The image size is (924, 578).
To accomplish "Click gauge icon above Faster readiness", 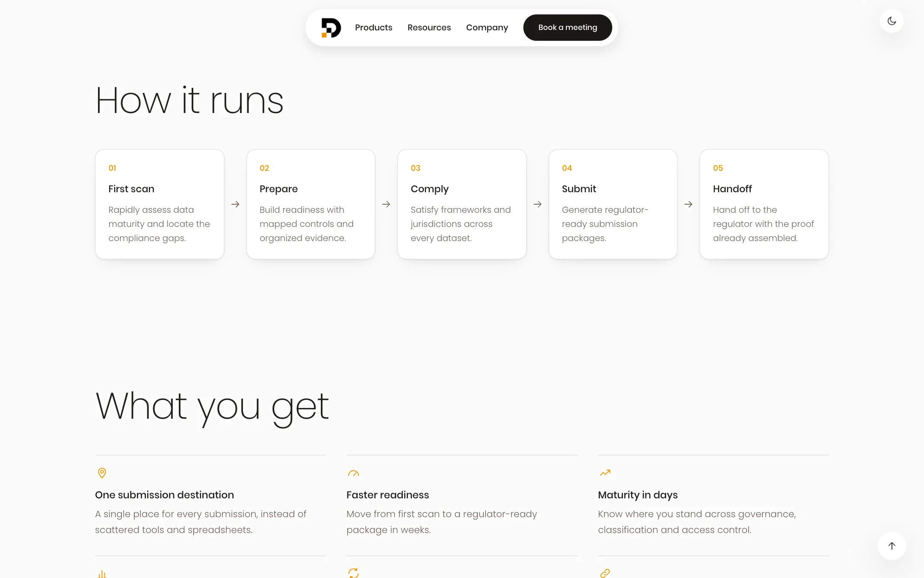I will click(x=353, y=473).
